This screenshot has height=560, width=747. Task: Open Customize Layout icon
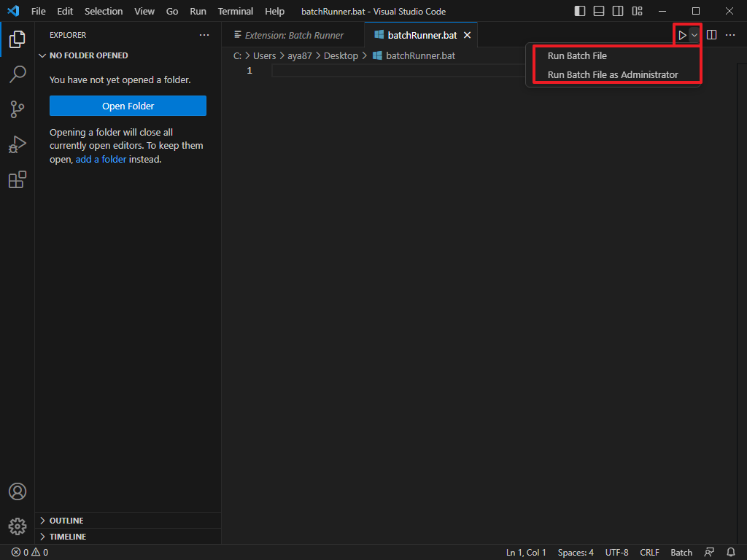[x=637, y=11]
